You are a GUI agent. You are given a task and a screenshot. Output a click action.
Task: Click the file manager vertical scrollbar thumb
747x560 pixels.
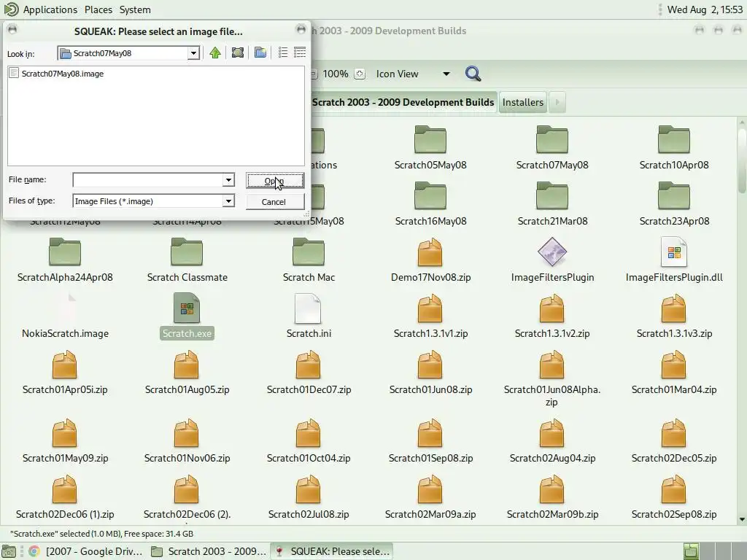pyautogui.click(x=742, y=161)
